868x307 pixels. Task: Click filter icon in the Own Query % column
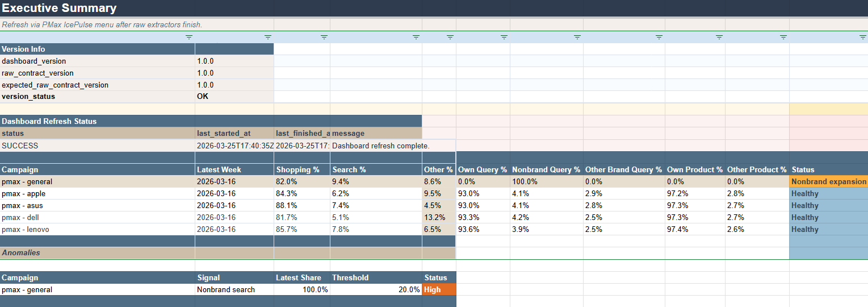[x=504, y=37]
